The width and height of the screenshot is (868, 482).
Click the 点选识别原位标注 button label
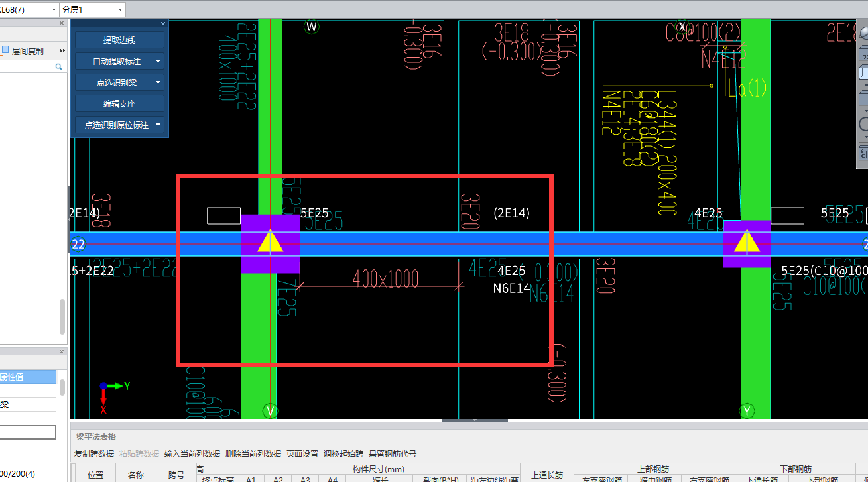117,125
